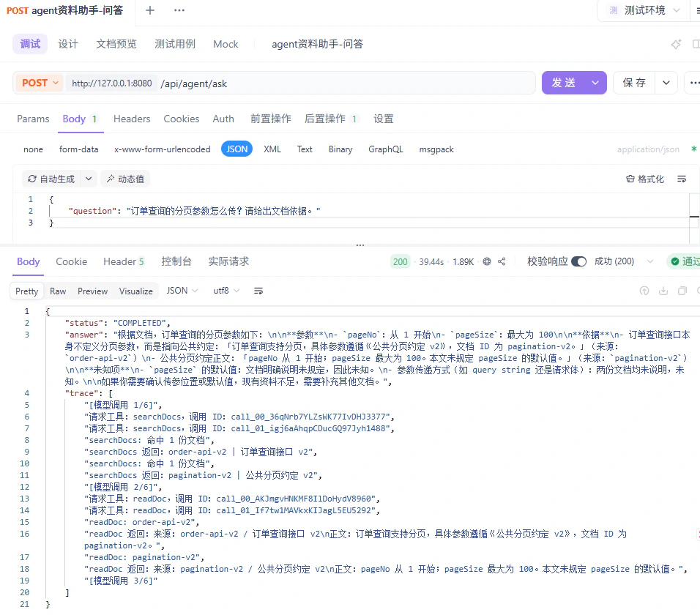Select the Auth request tab
Image resolution: width=700 pixels, height=615 pixels.
[x=223, y=119]
